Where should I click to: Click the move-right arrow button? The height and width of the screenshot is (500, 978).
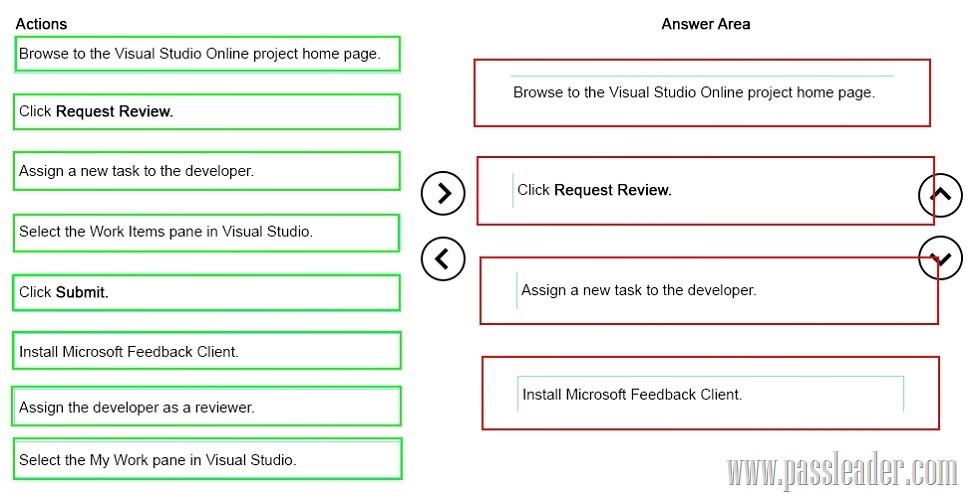click(443, 193)
